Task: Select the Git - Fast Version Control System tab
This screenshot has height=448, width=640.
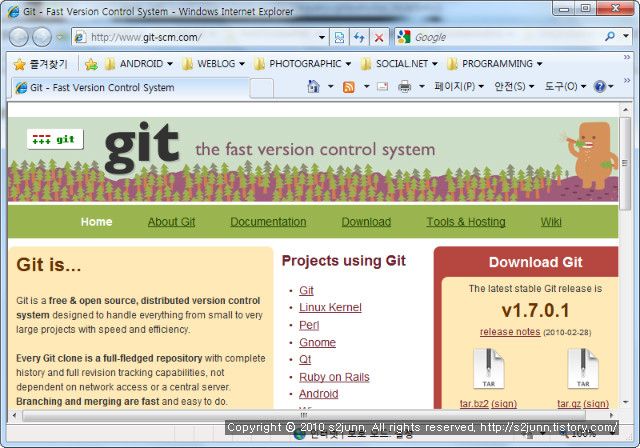Action: click(130, 88)
